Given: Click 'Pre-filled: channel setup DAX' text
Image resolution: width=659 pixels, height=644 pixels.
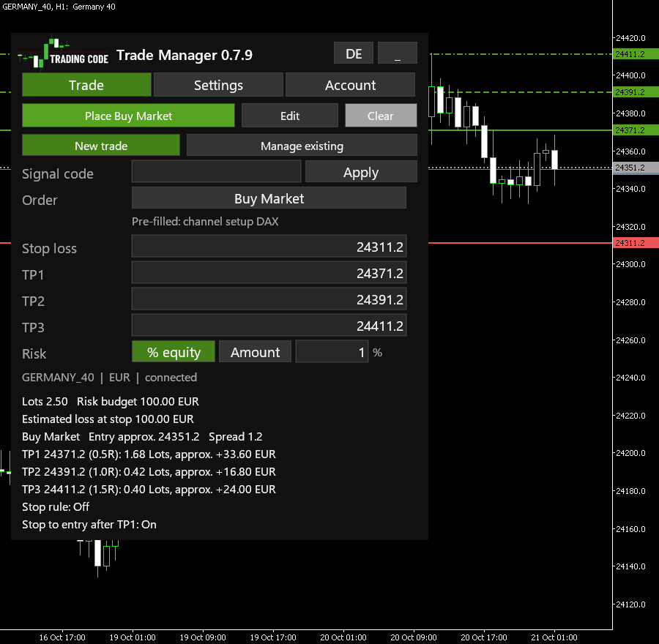Looking at the screenshot, I should (x=205, y=222).
